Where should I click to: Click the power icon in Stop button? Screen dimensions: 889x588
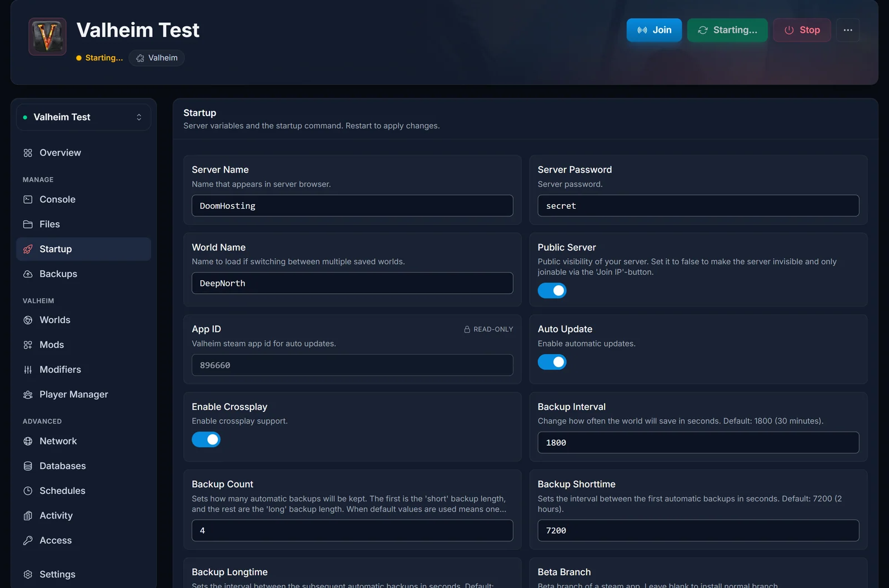[x=789, y=30]
